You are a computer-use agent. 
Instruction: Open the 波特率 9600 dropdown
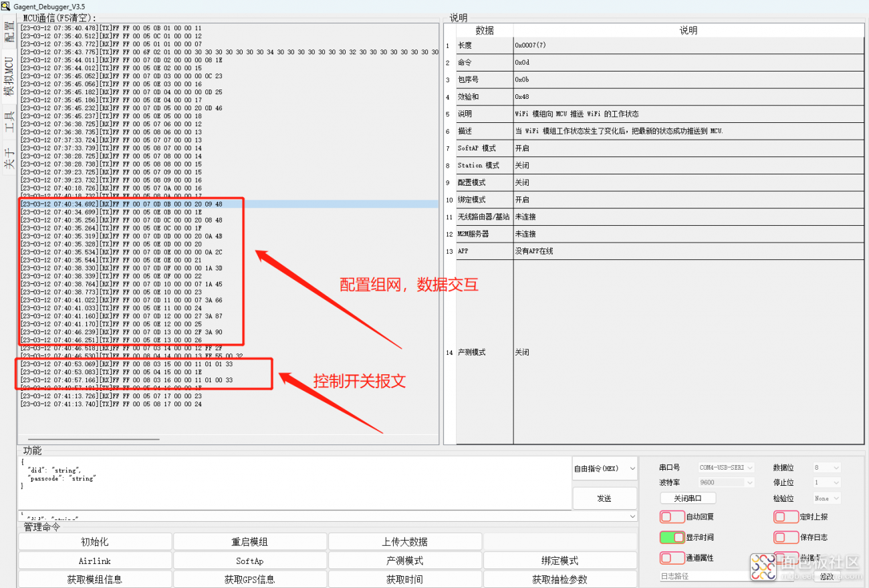click(726, 482)
